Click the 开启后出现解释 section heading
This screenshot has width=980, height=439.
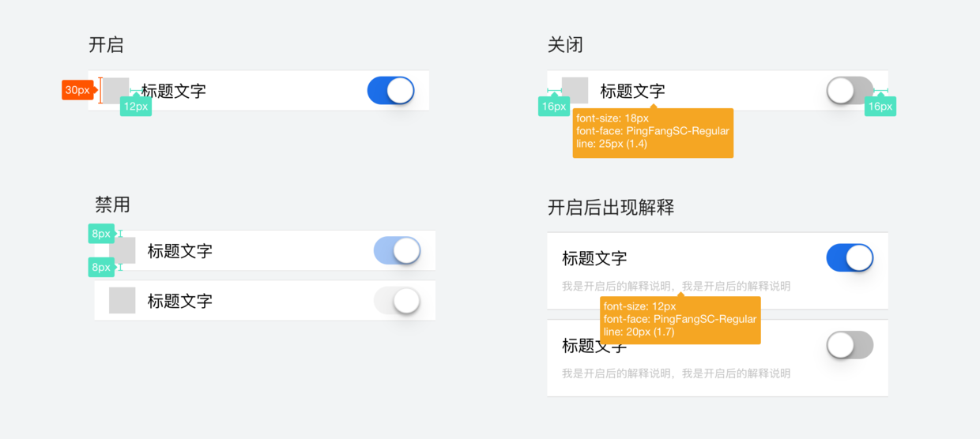611,208
